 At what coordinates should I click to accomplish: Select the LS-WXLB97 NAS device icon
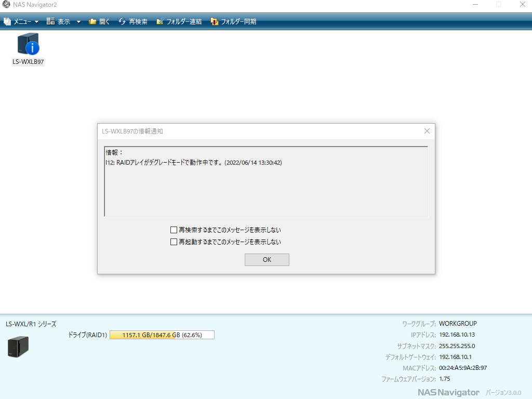coord(28,45)
